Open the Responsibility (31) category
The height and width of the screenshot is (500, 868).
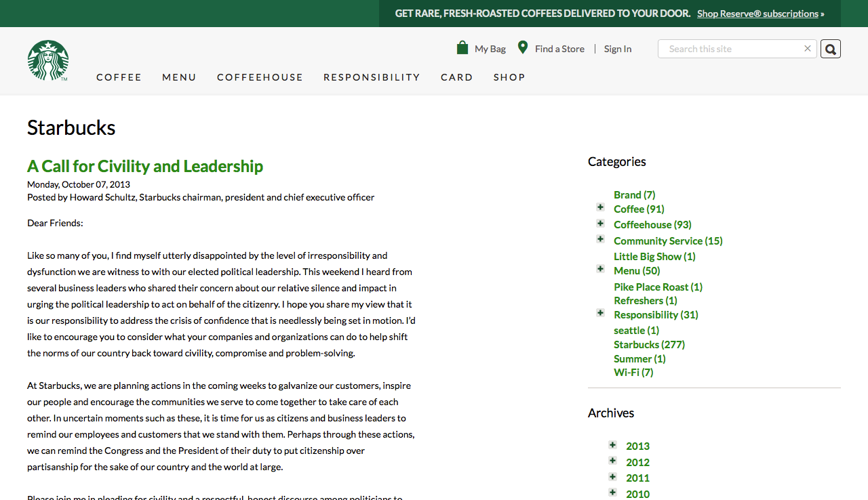click(656, 315)
